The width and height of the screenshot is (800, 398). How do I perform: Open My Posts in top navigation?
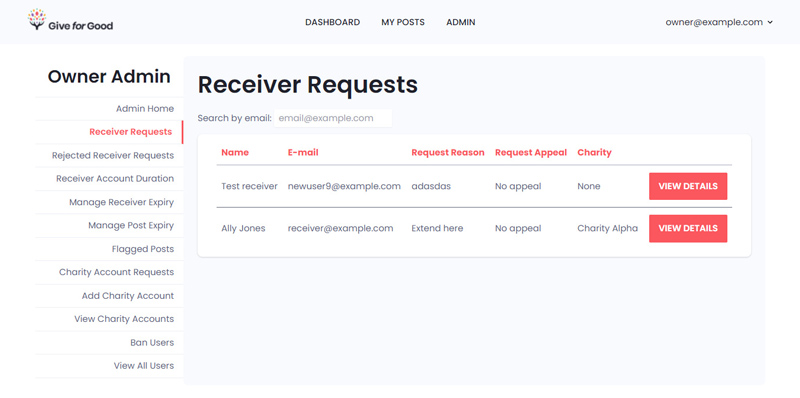pyautogui.click(x=403, y=22)
